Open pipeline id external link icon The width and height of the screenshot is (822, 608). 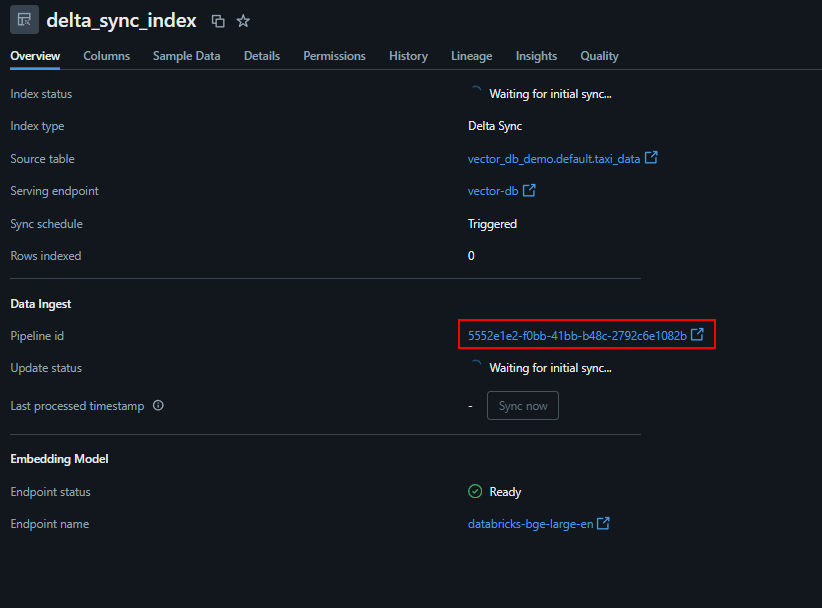pos(697,334)
